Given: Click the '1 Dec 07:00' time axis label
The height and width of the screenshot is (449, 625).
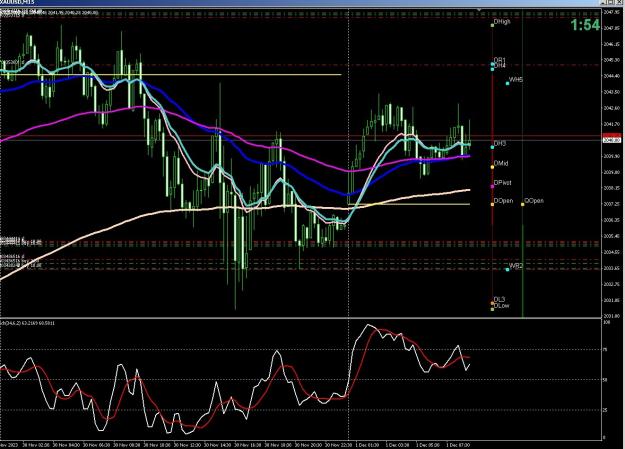Looking at the screenshot, I should [458, 445].
